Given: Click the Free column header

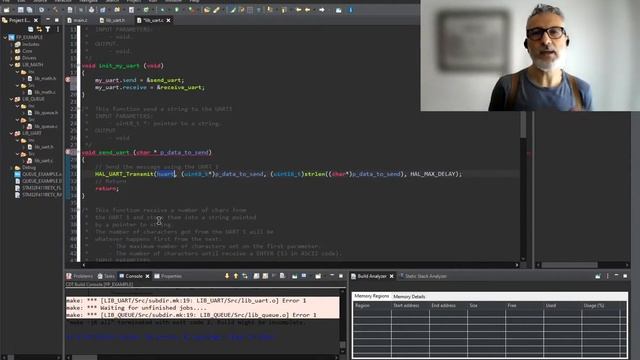Looking at the screenshot, I should tap(524, 305).
